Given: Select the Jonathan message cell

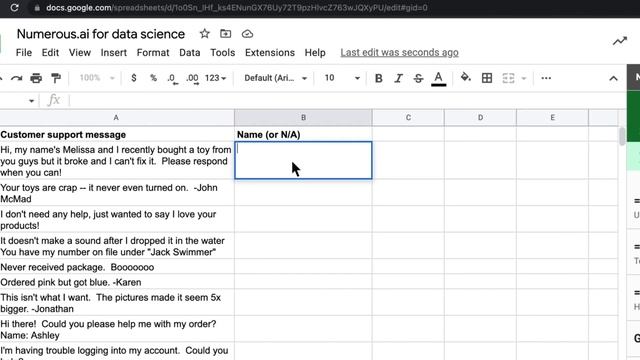Looking at the screenshot, I should tap(117, 303).
